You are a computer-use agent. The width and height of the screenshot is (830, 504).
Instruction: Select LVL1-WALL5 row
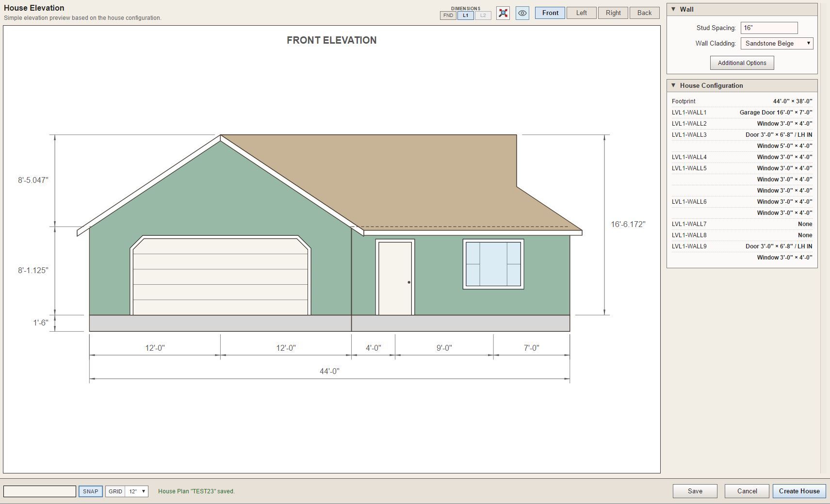[x=742, y=168]
